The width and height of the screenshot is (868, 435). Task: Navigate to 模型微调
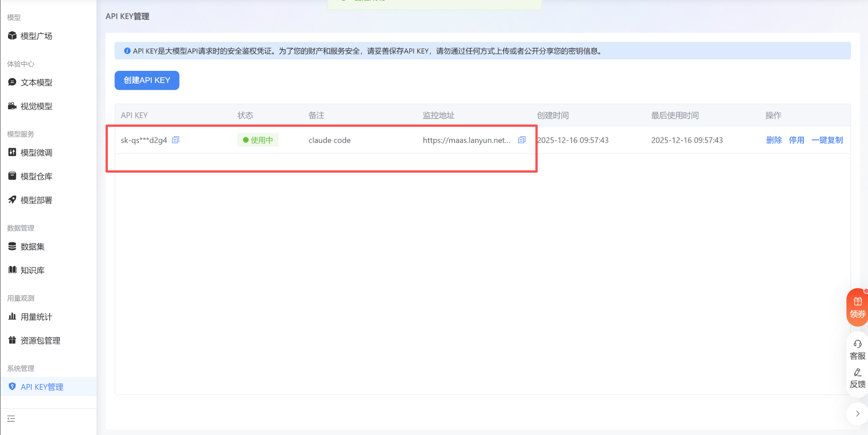[36, 153]
